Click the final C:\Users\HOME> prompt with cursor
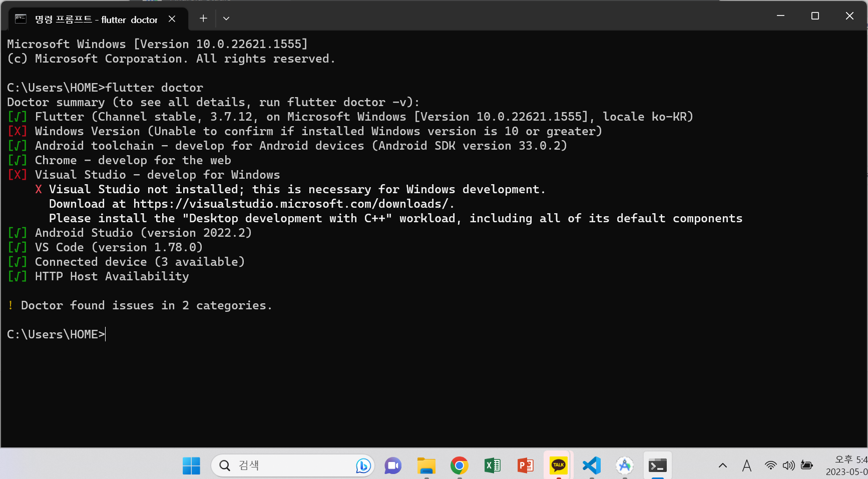 pyautogui.click(x=56, y=334)
